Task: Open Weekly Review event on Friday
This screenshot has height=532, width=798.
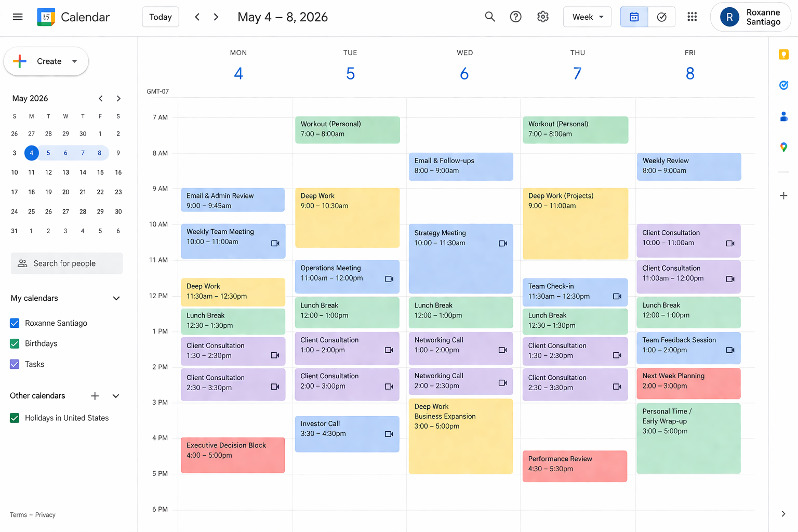Action: tap(689, 167)
